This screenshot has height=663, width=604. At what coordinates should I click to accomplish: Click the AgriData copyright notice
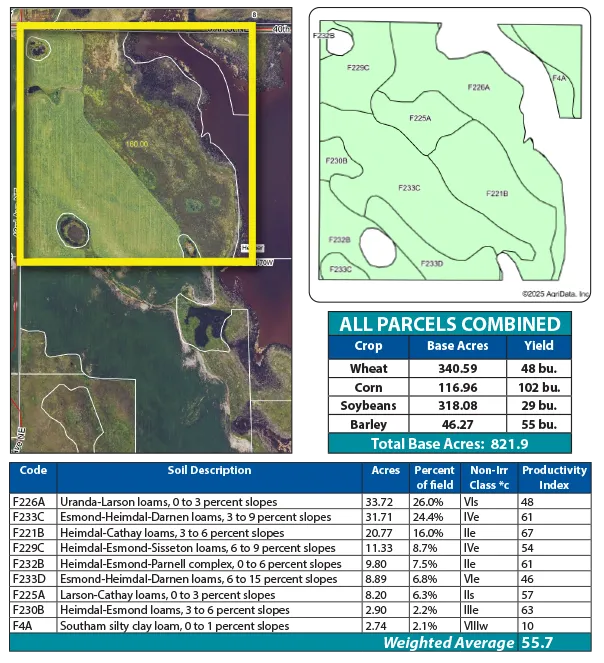[x=555, y=294]
